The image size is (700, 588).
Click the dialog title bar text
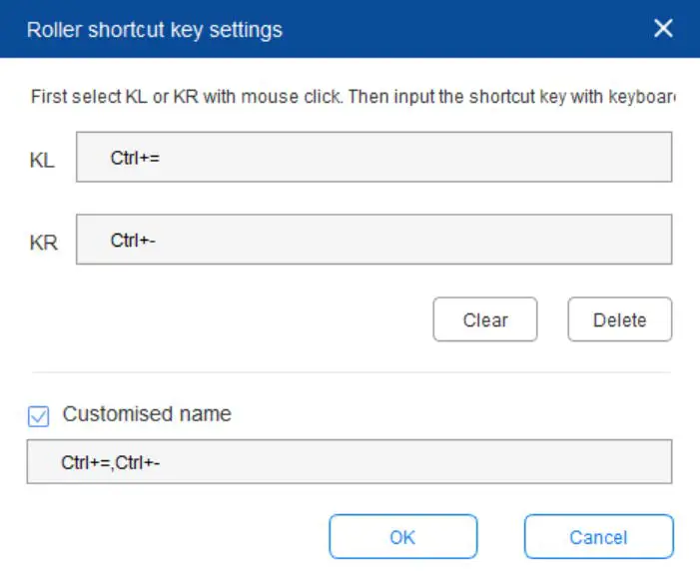point(155,30)
